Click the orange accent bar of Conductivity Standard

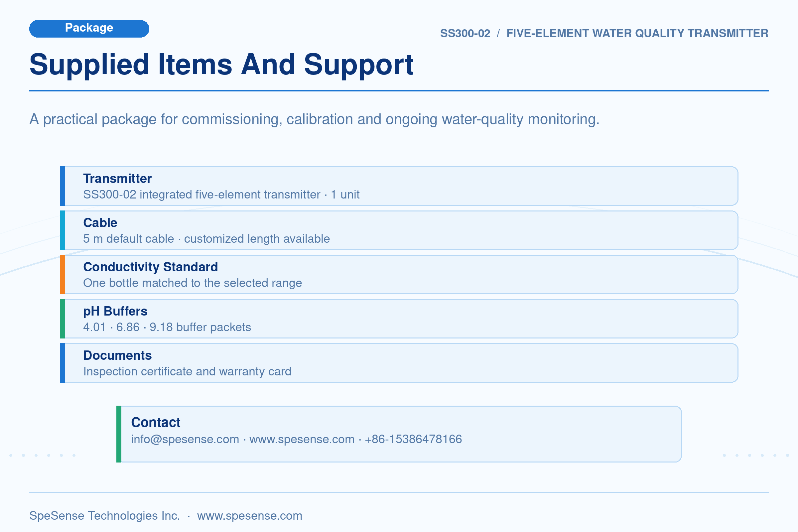tap(63, 275)
